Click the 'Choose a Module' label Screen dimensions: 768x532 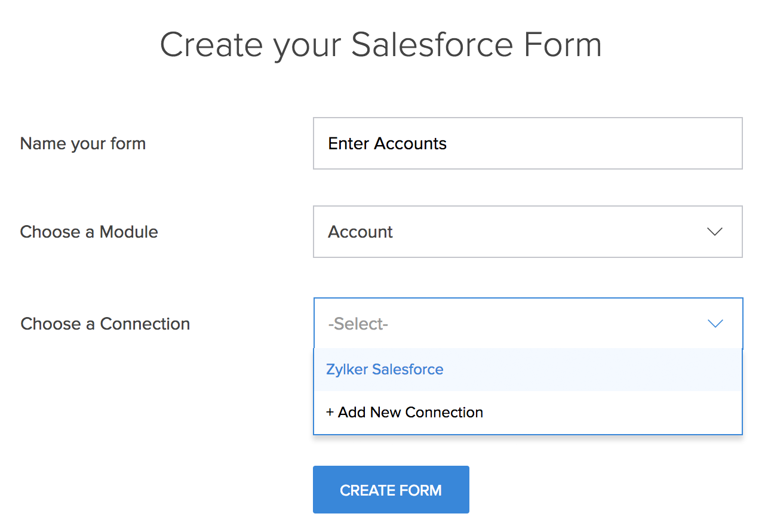coord(89,232)
